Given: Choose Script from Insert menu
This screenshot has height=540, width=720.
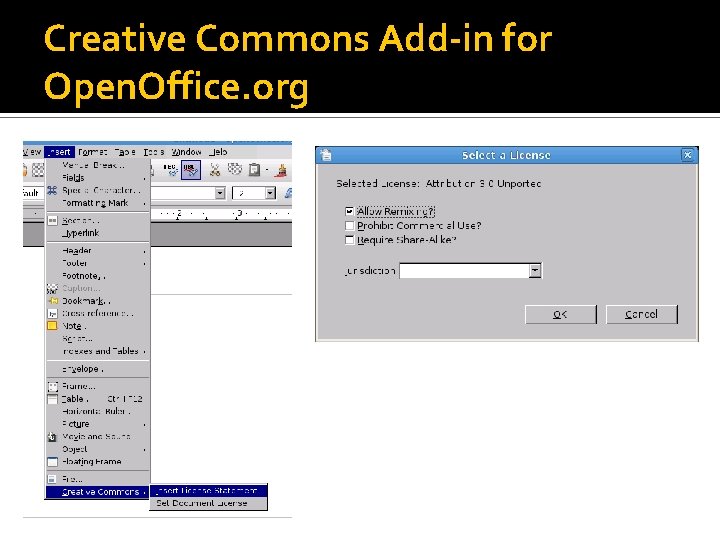Looking at the screenshot, I should [x=98, y=339].
